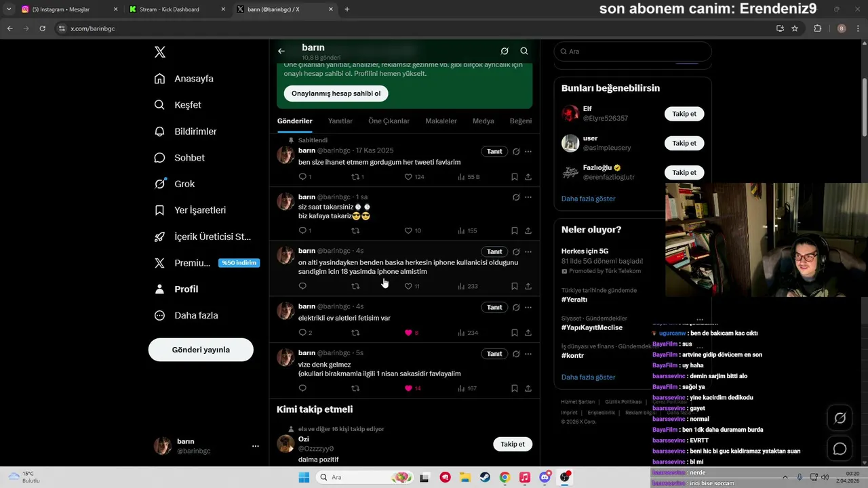Switch to Stream - Kick Dashboard tab
The width and height of the screenshot is (868, 488).
tap(176, 9)
